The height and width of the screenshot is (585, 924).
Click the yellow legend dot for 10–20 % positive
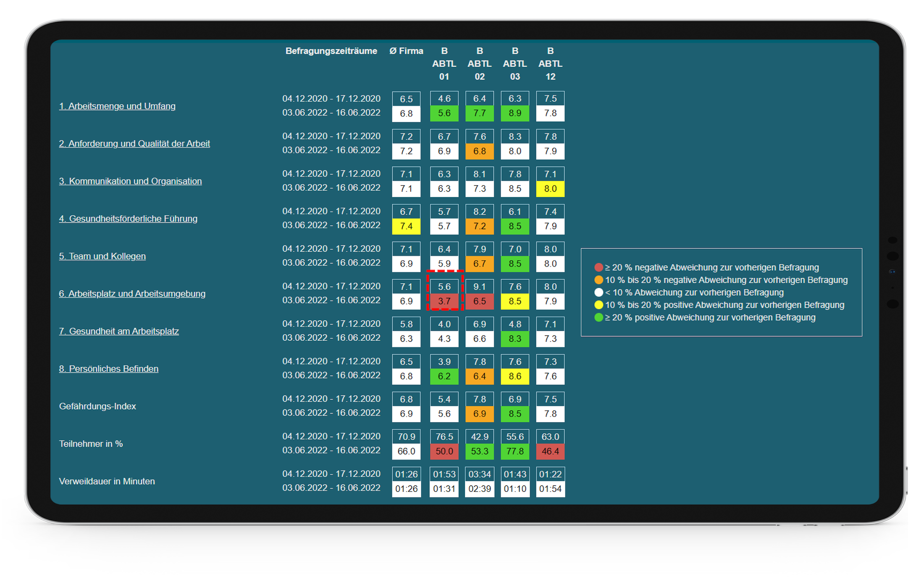pos(599,305)
